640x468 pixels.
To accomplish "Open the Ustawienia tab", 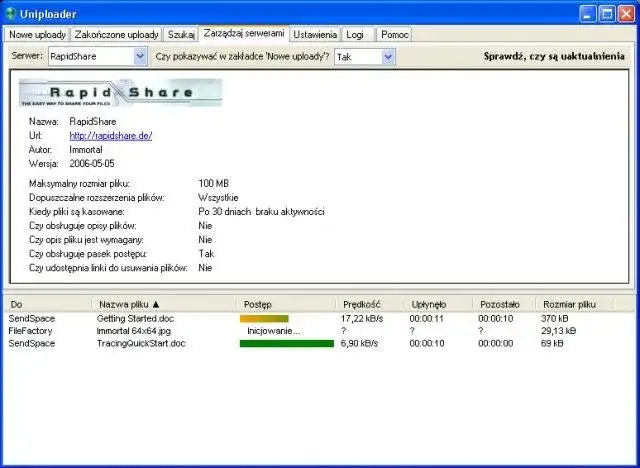I will pyautogui.click(x=315, y=35).
